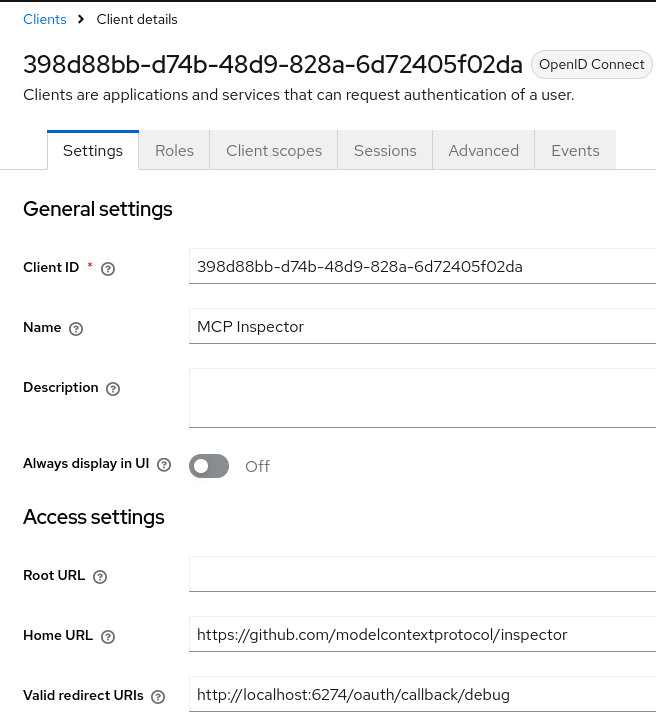Focus the empty Root URL field

pos(420,575)
